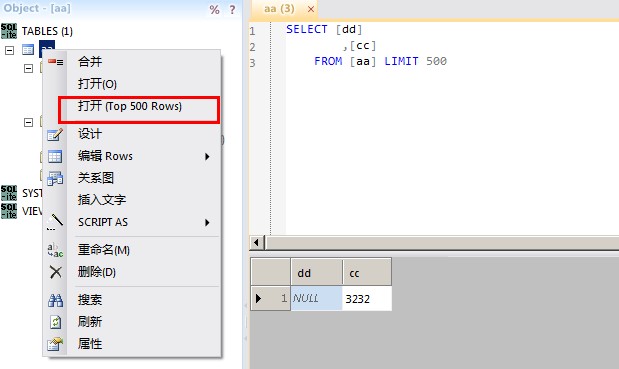Click the dd column header
This screenshot has height=369, width=619.
tap(317, 272)
